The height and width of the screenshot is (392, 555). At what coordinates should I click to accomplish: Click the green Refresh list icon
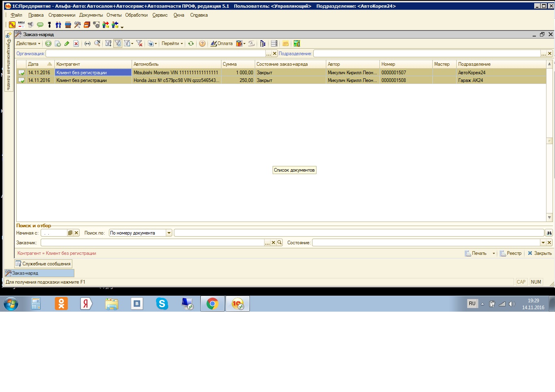(x=191, y=43)
